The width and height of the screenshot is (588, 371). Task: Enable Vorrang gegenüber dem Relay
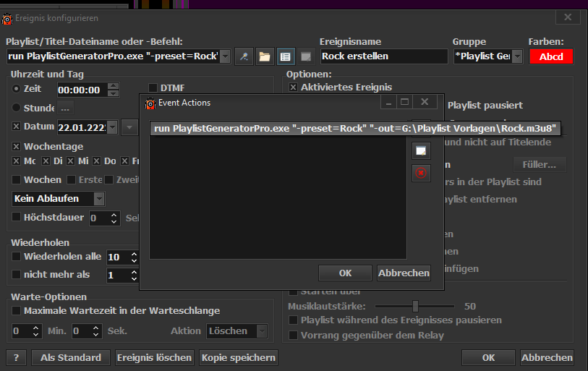[x=293, y=335]
